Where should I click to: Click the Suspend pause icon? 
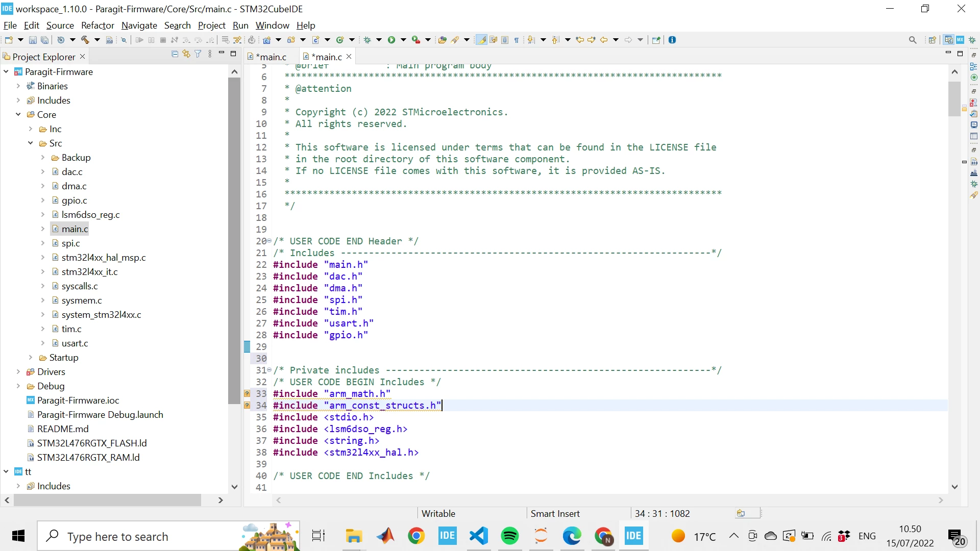[x=152, y=40]
